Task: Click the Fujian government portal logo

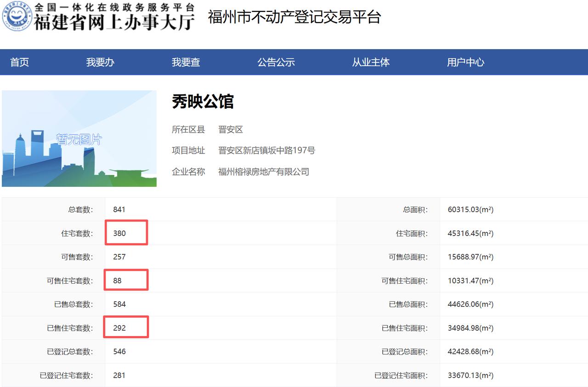Action: (17, 17)
